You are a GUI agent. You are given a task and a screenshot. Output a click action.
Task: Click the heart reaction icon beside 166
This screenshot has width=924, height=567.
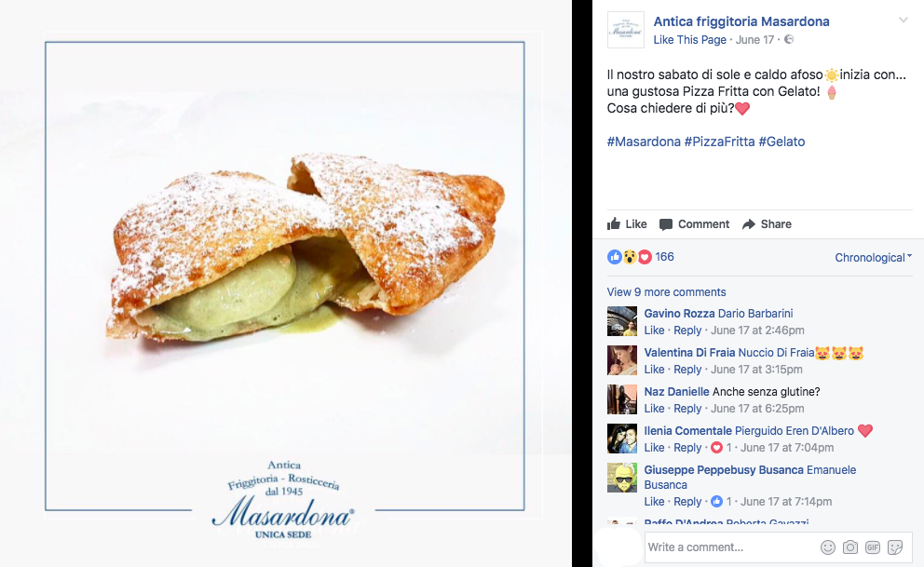click(x=645, y=257)
